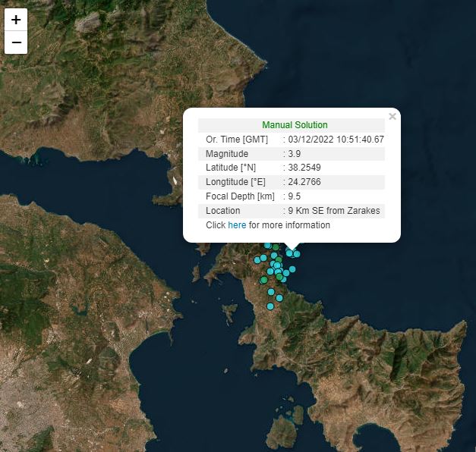This screenshot has height=452, width=476.
Task: Click the focal depth value 9.5
Action: [295, 196]
